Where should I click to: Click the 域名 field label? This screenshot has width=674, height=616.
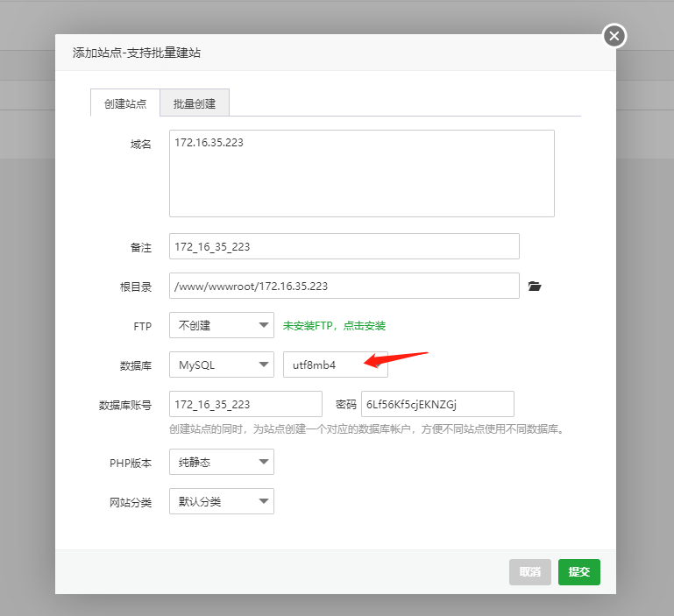[140, 144]
